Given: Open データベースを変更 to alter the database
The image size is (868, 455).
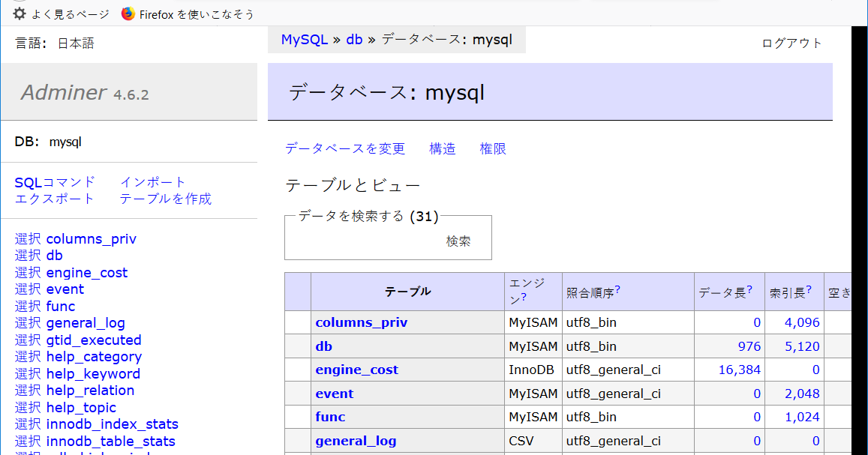Looking at the screenshot, I should click(344, 148).
